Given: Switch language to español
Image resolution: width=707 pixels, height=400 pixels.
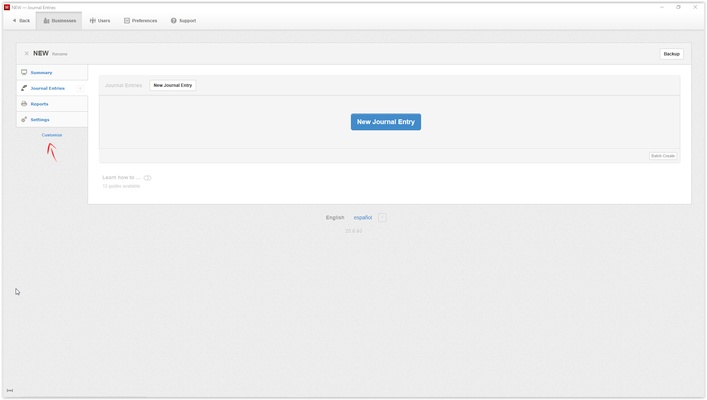Looking at the screenshot, I should click(x=363, y=217).
